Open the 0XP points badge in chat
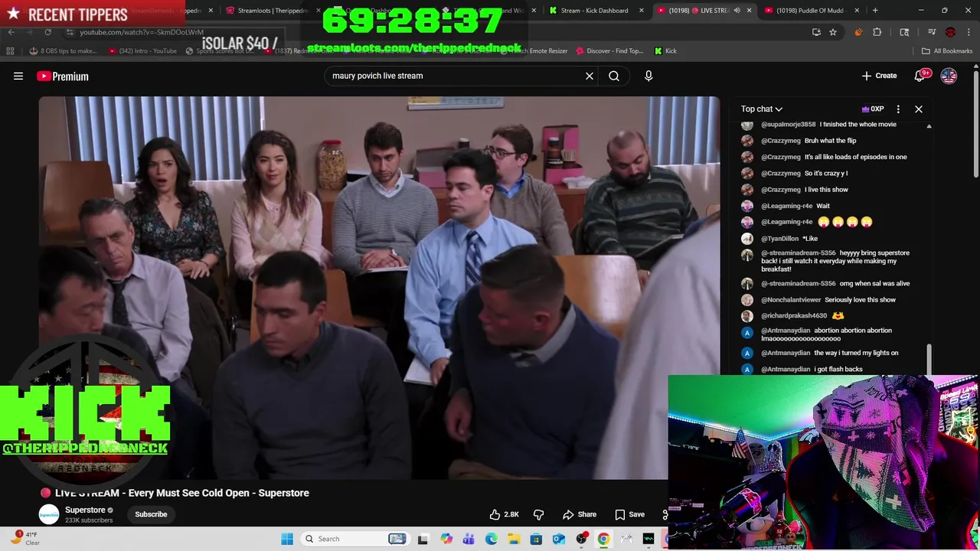980x551 pixels. (873, 109)
